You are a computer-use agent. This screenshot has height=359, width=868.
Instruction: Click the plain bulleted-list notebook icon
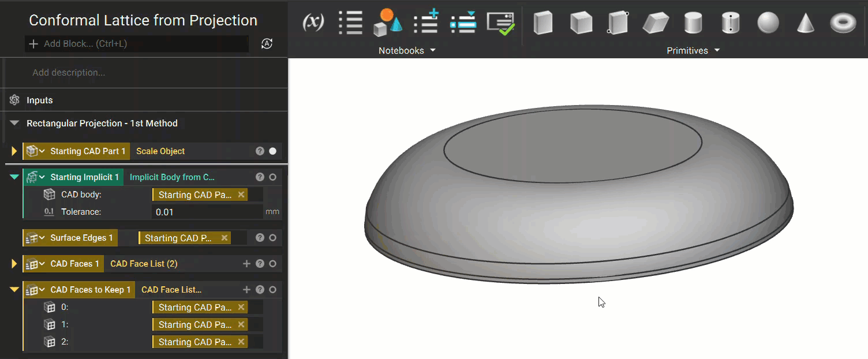[x=350, y=23]
